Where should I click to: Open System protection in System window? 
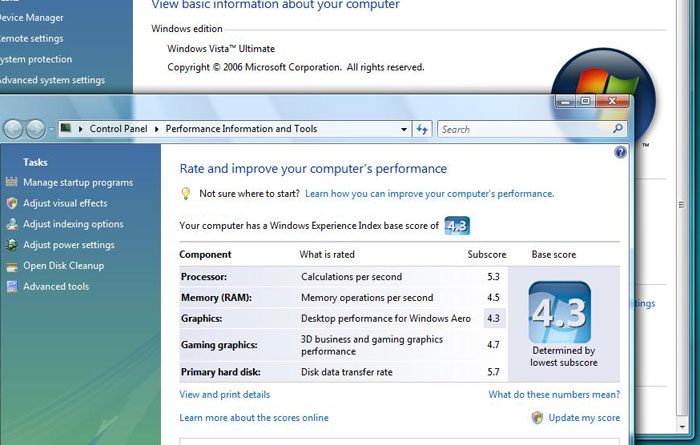pyautogui.click(x=36, y=59)
